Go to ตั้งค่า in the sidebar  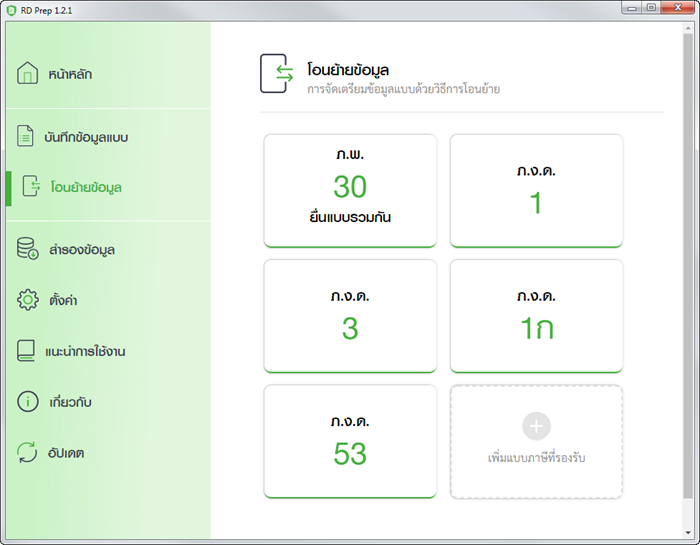(x=66, y=300)
